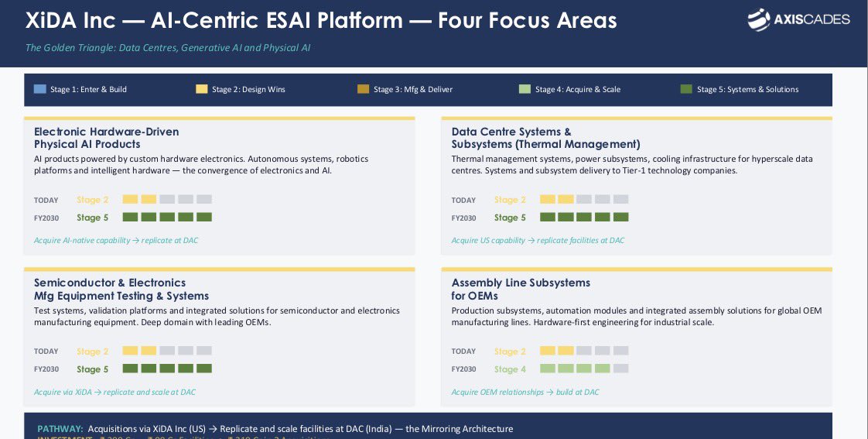Click TODAY progress bar in Assembly Line Subsystems card
Screen dimensions: 868x439
pos(584,351)
